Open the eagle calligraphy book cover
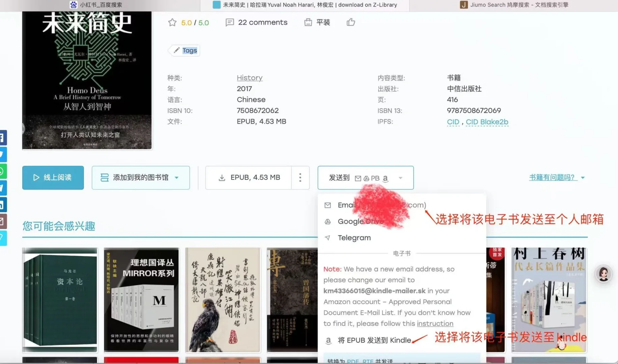The image size is (618, 364). click(223, 300)
